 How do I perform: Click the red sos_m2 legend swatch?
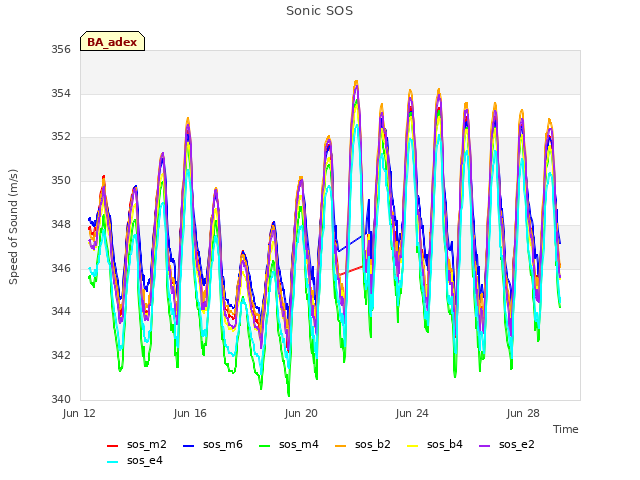tap(112, 446)
